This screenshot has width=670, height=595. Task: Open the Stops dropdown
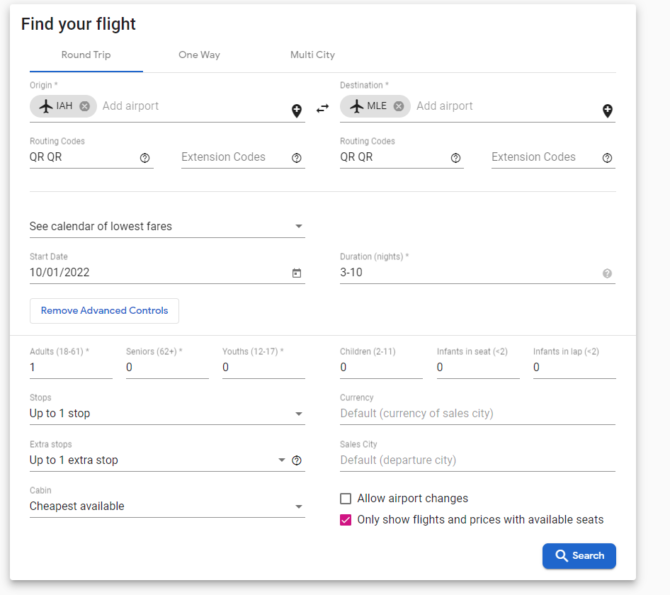(167, 413)
